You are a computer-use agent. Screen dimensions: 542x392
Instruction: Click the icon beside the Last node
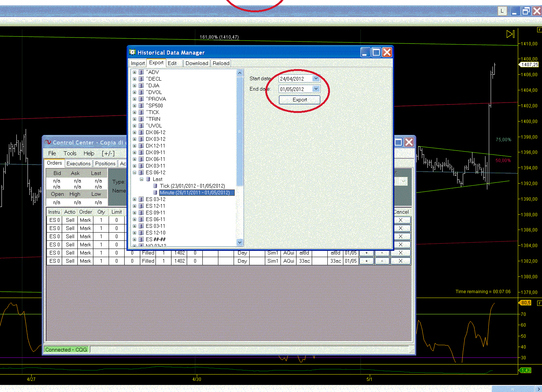pyautogui.click(x=148, y=179)
